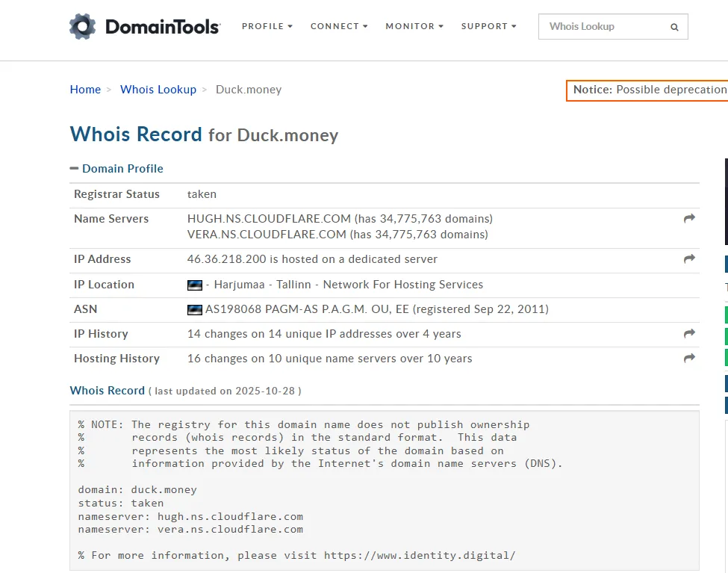This screenshot has width=728, height=573.
Task: Click the Name Servers share arrow icon
Action: tap(689, 218)
